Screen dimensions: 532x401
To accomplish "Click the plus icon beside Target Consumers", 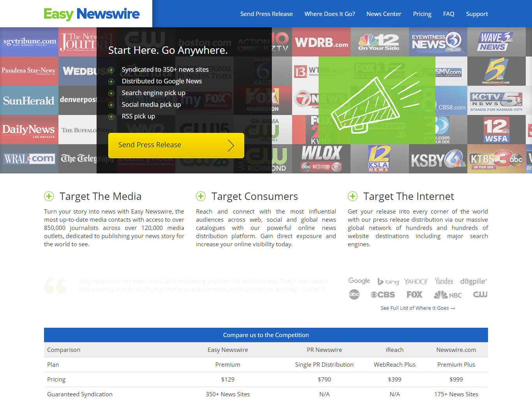I will point(201,196).
